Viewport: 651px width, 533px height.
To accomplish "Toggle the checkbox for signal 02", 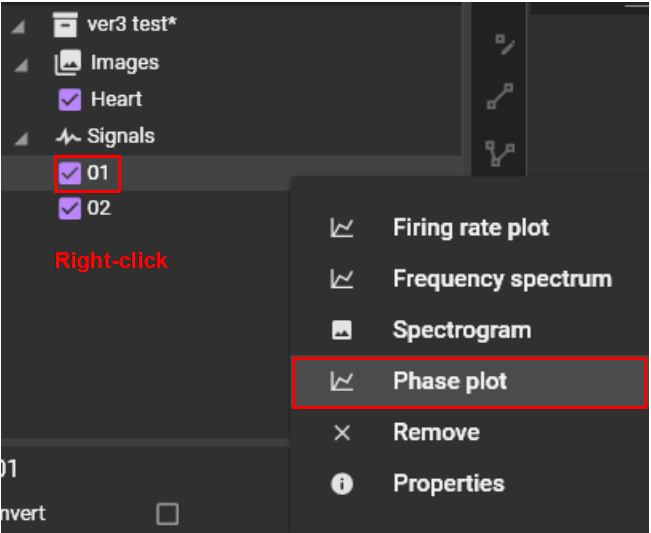I will pos(70,209).
